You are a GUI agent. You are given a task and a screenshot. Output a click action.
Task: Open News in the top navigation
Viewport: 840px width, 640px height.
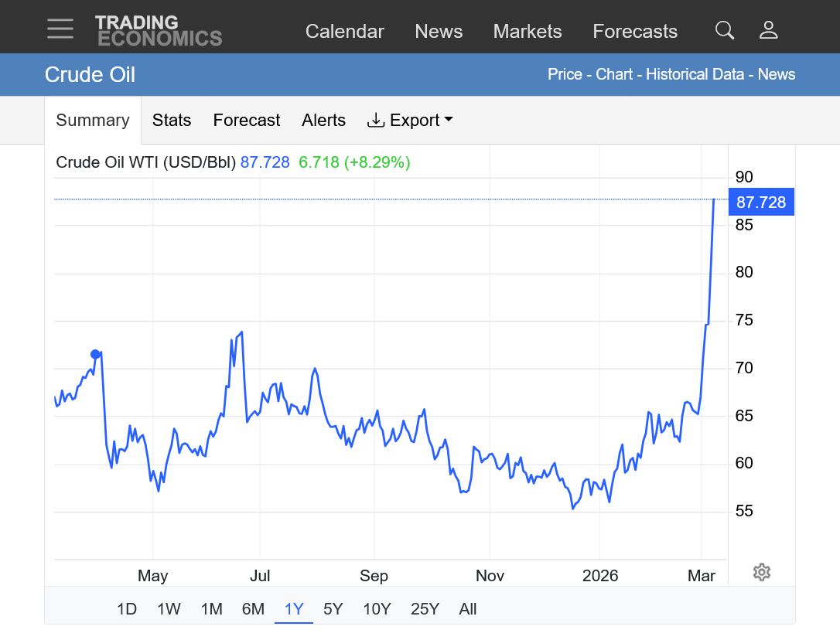coord(439,32)
